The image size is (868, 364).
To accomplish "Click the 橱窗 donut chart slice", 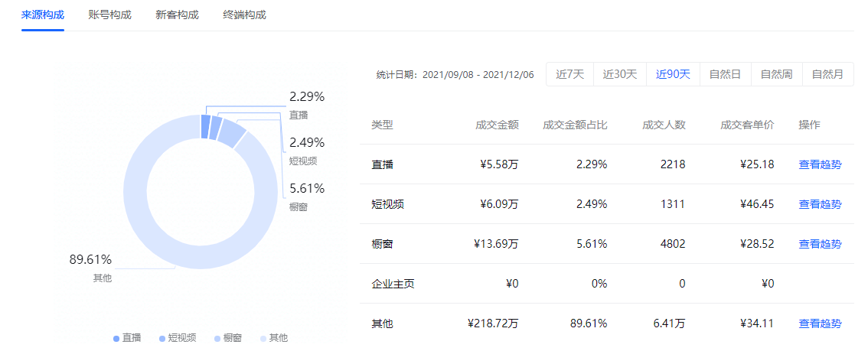I will pos(231,134).
